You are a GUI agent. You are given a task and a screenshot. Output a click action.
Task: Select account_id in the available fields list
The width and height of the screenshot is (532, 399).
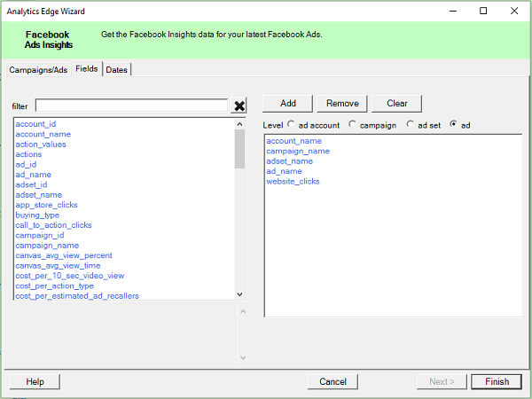[35, 124]
